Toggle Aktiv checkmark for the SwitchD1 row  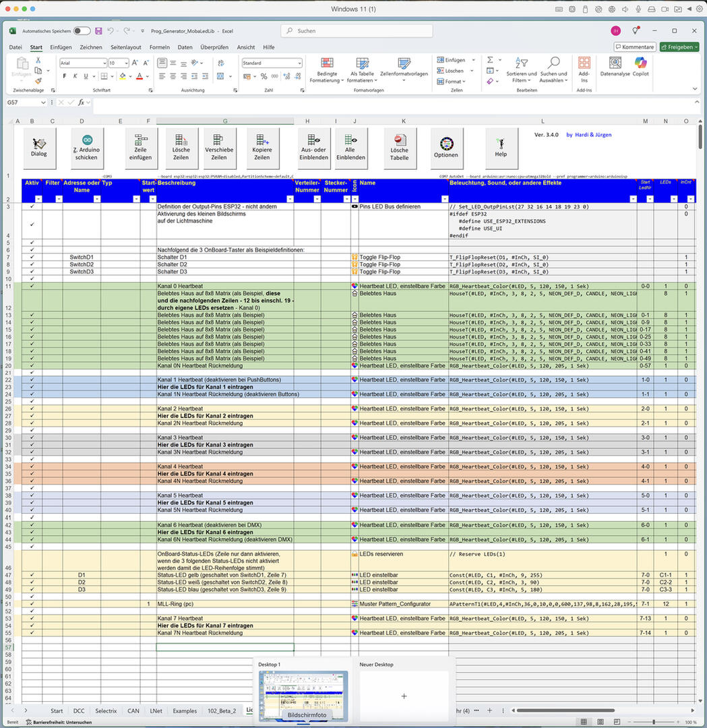pos(32,257)
